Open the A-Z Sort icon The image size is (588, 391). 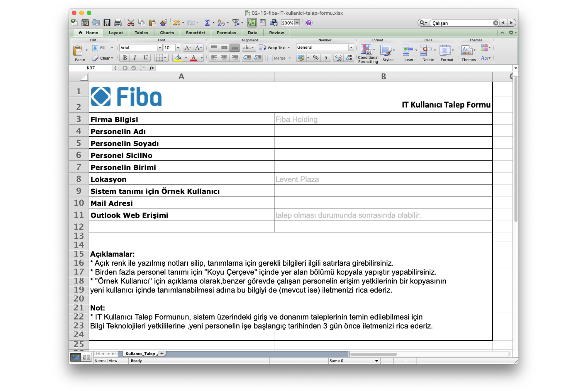(221, 22)
